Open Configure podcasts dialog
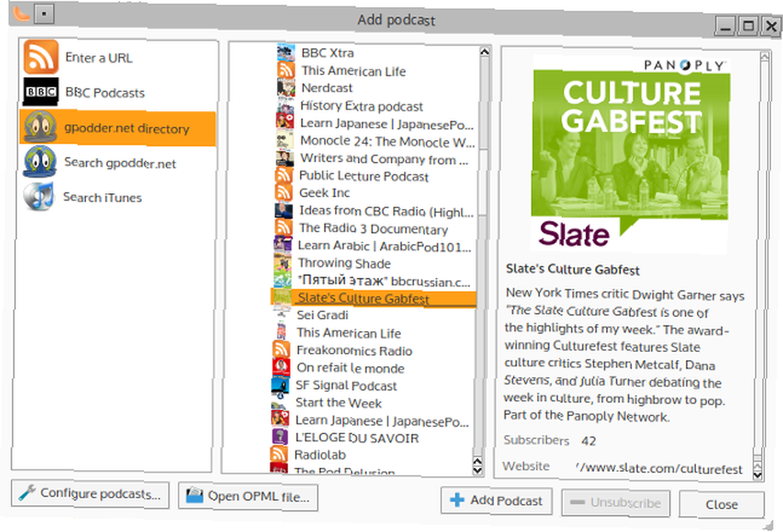783x532 pixels. click(x=90, y=494)
